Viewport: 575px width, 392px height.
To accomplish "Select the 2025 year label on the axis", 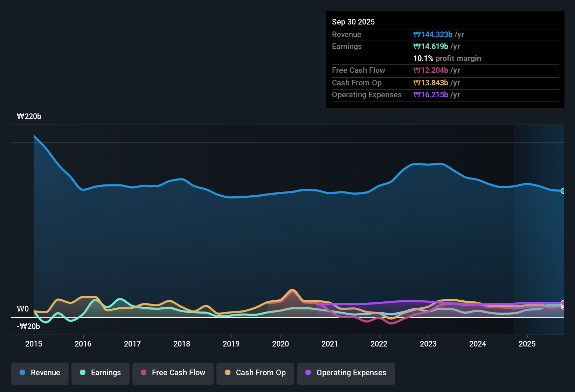I will pos(527,344).
